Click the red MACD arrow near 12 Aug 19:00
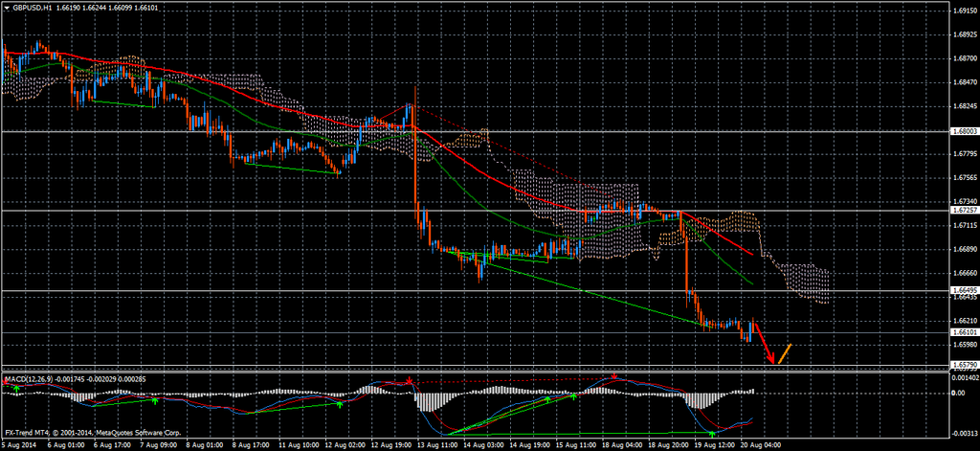Image resolution: width=980 pixels, height=451 pixels. (x=411, y=381)
